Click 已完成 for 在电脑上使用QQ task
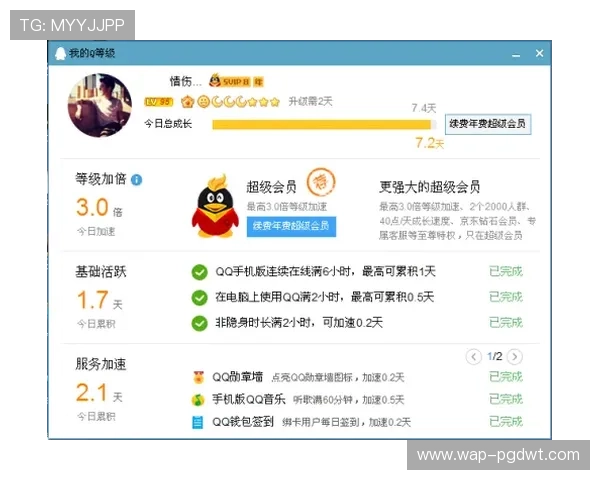Screen dimensions: 600x480 pos(506,297)
